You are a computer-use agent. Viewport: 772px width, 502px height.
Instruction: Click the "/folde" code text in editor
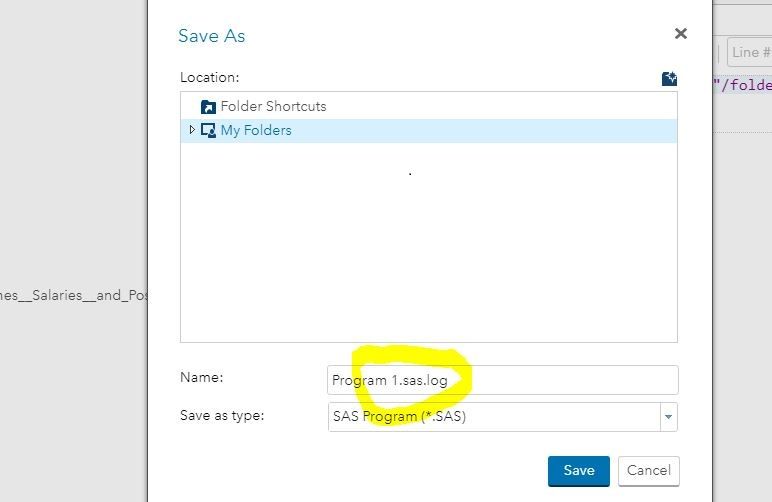[x=743, y=85]
